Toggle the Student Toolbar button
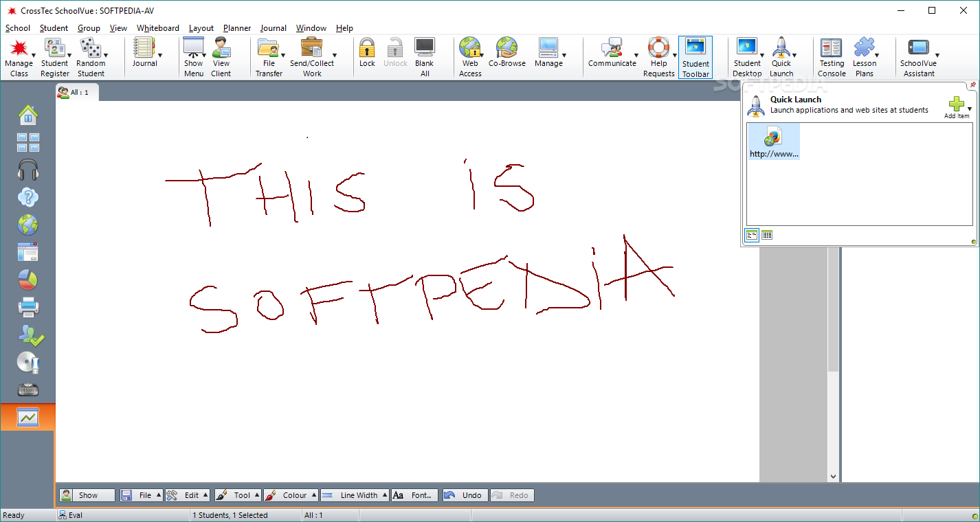 695,58
